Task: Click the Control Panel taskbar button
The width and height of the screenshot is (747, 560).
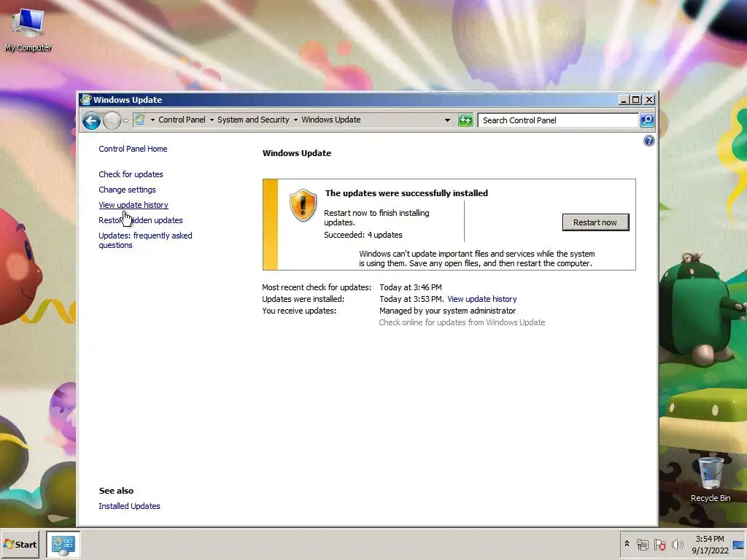Action: 63,545
